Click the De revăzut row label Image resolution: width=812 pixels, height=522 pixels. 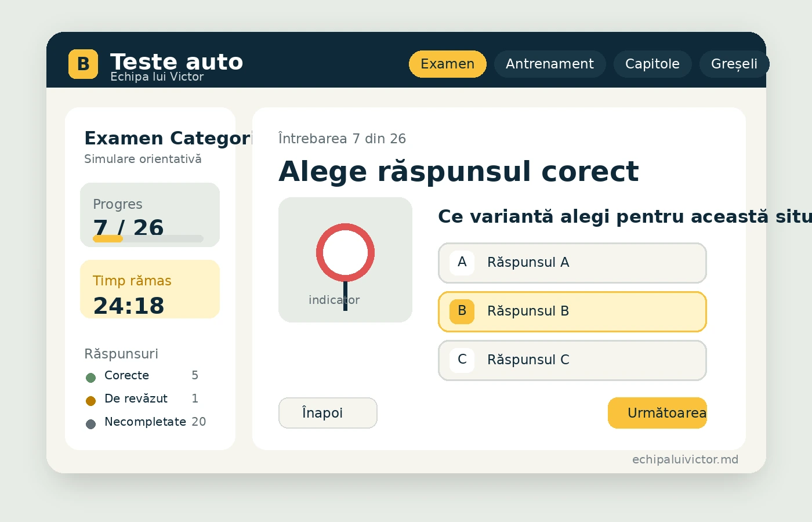tap(136, 398)
